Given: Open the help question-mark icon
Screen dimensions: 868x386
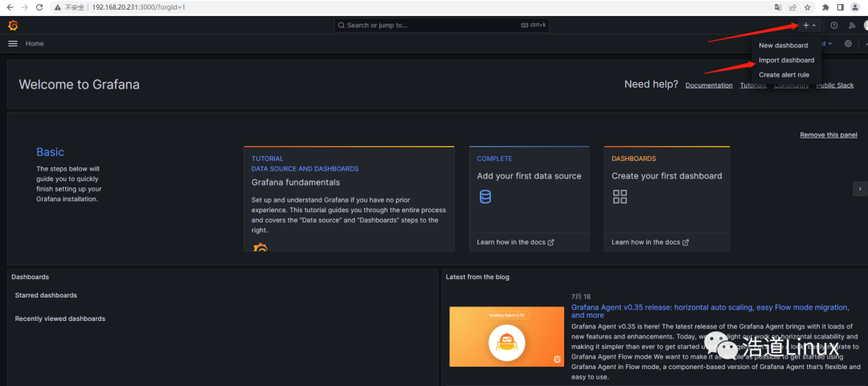Looking at the screenshot, I should click(834, 26).
